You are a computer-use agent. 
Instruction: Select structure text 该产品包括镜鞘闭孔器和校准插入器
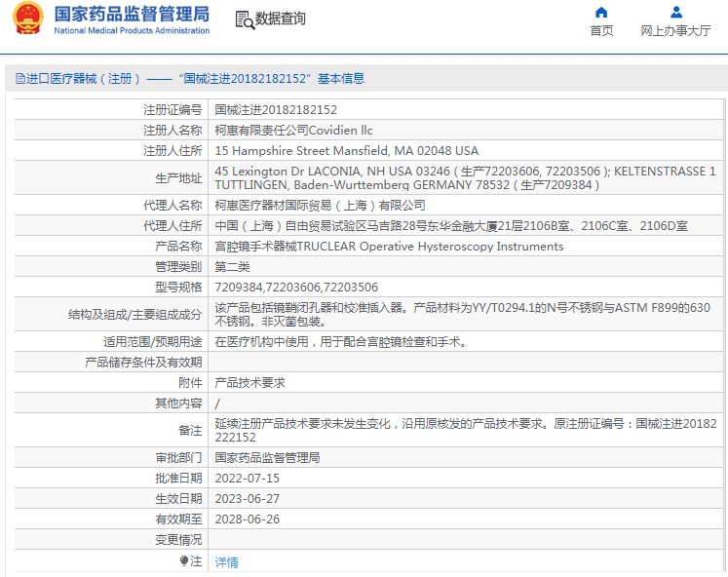coord(462,314)
